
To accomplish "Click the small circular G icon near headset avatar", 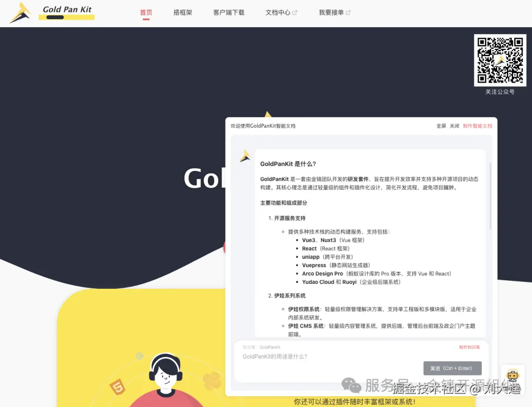I will pyautogui.click(x=139, y=356).
